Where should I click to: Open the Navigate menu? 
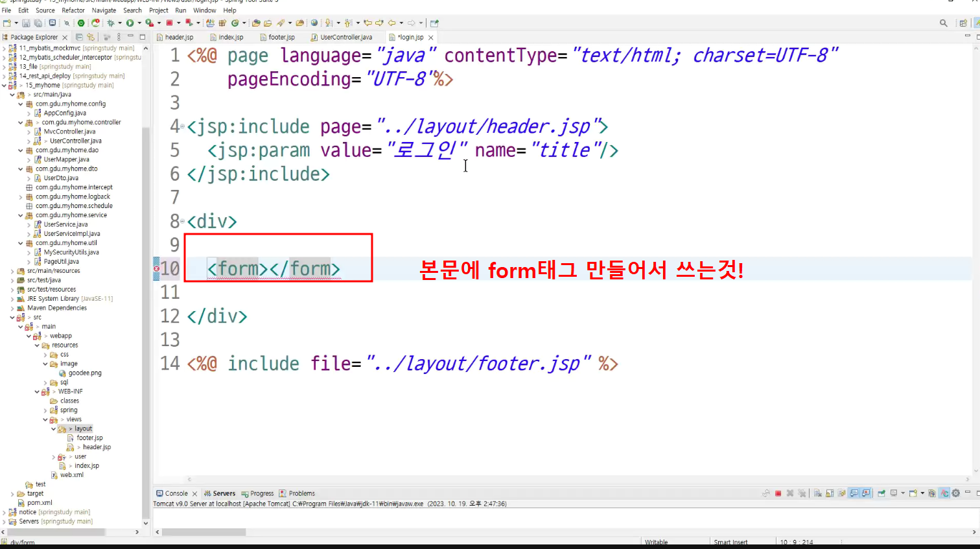[x=104, y=10]
